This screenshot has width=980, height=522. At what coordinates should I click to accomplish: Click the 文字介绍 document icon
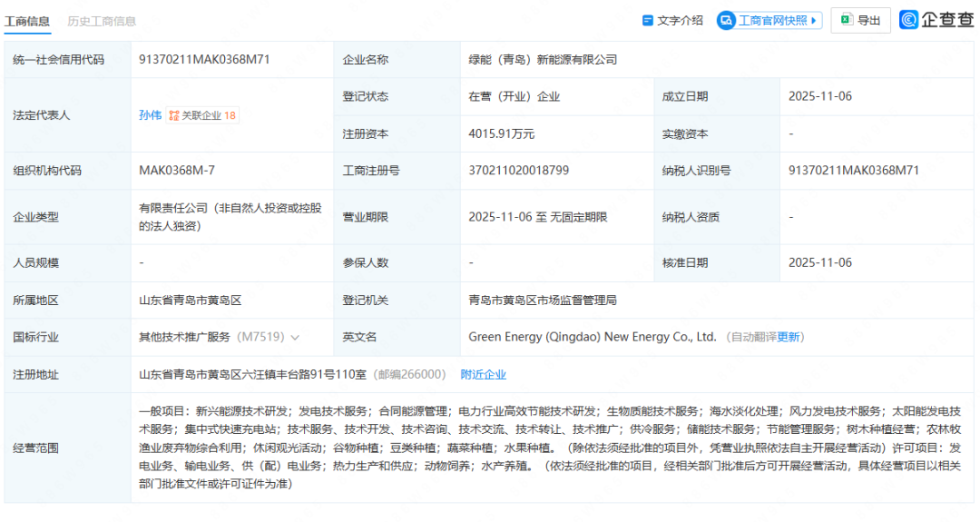click(648, 21)
